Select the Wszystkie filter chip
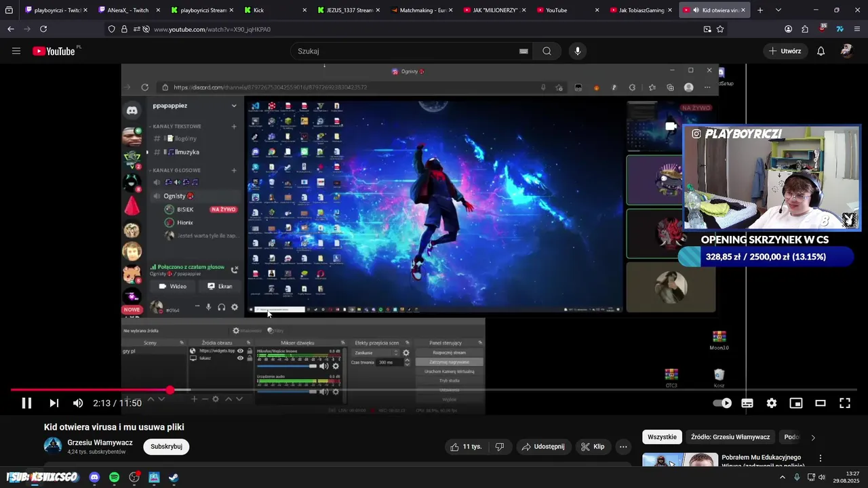This screenshot has height=488, width=868. 662,437
